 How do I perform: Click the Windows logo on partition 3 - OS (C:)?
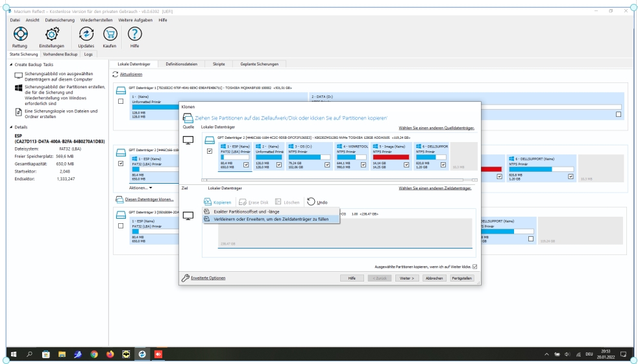(291, 146)
